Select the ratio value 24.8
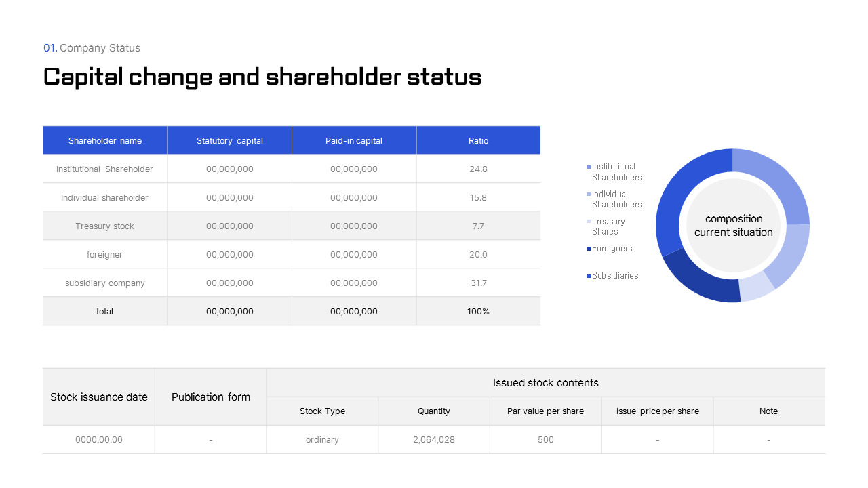Viewport: 868px width, 488px height. (479, 169)
